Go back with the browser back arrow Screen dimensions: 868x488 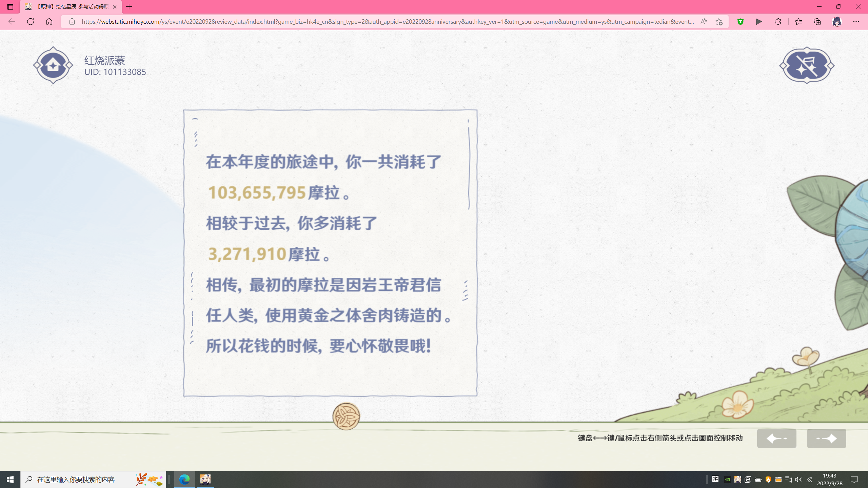(x=12, y=22)
